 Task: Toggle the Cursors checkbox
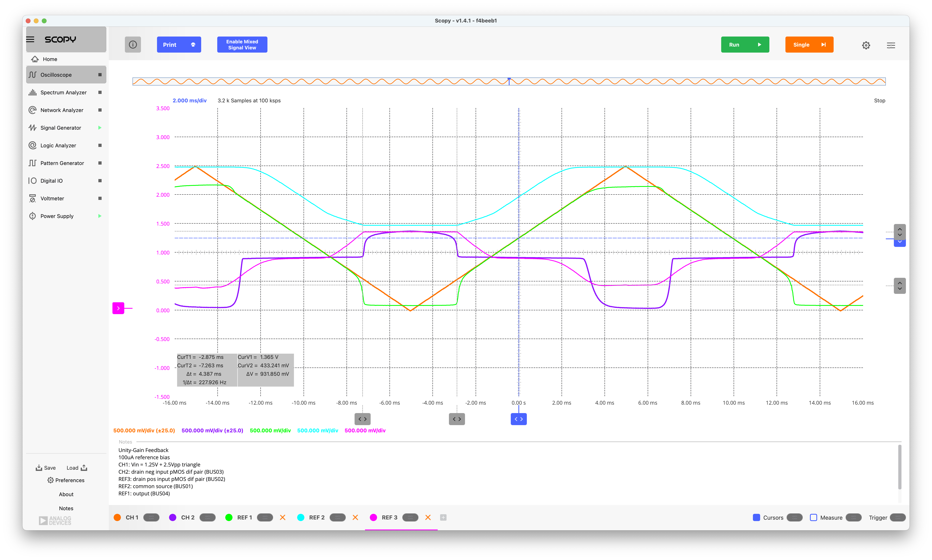(757, 518)
